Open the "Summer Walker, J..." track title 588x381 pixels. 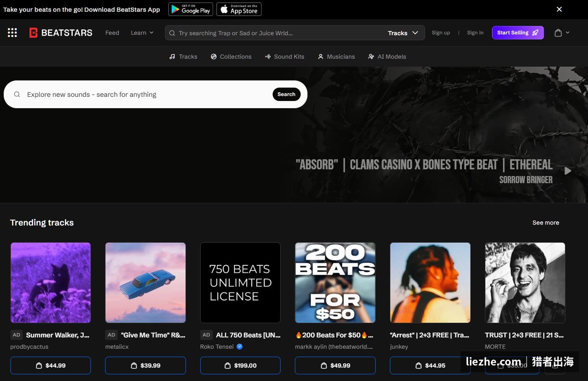[x=58, y=335]
